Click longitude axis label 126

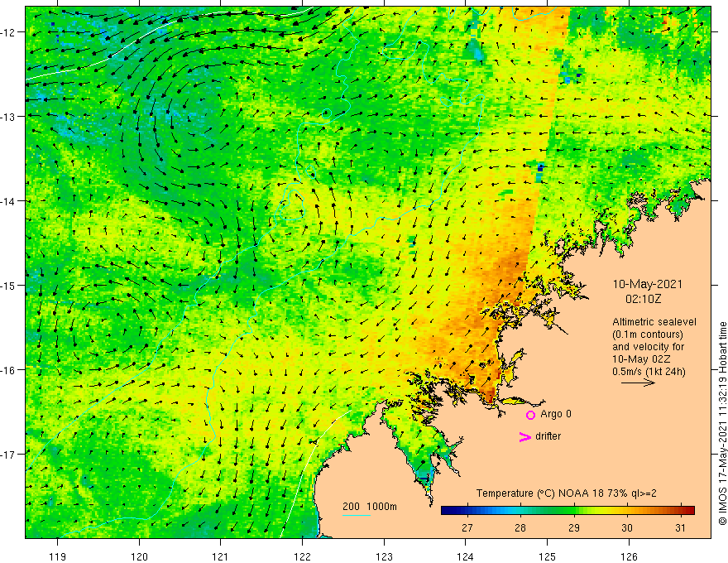[x=629, y=556]
